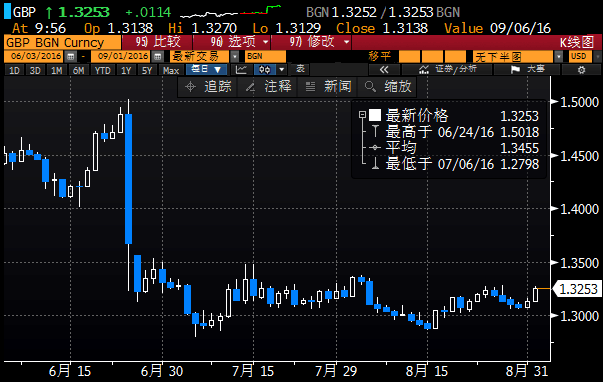Screen dimensions: 603x382
Task: Click the 注释 annotation pencil tool
Action: (x=268, y=87)
